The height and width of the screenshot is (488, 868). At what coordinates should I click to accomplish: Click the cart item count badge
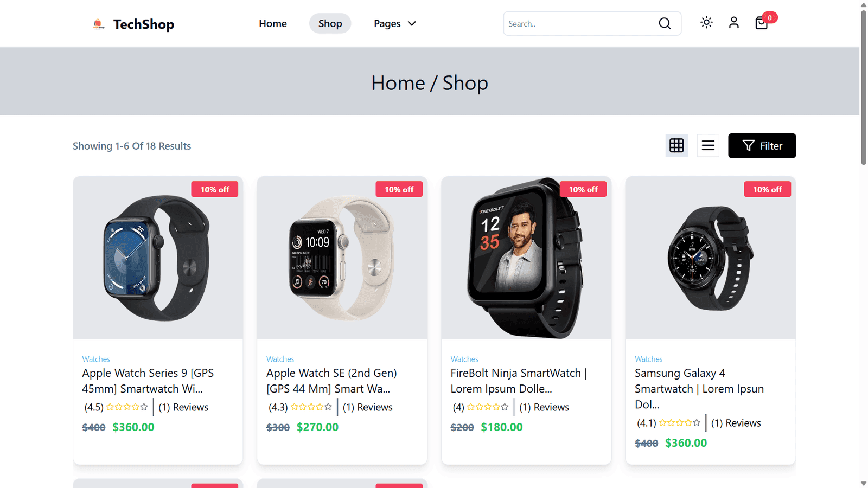point(769,17)
